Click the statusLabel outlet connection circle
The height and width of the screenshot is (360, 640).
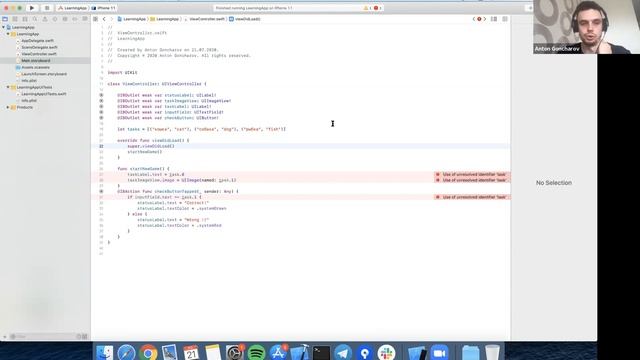(101, 95)
